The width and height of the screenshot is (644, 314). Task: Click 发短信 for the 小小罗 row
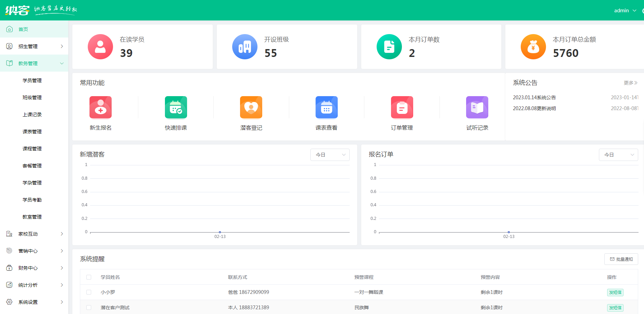(615, 292)
